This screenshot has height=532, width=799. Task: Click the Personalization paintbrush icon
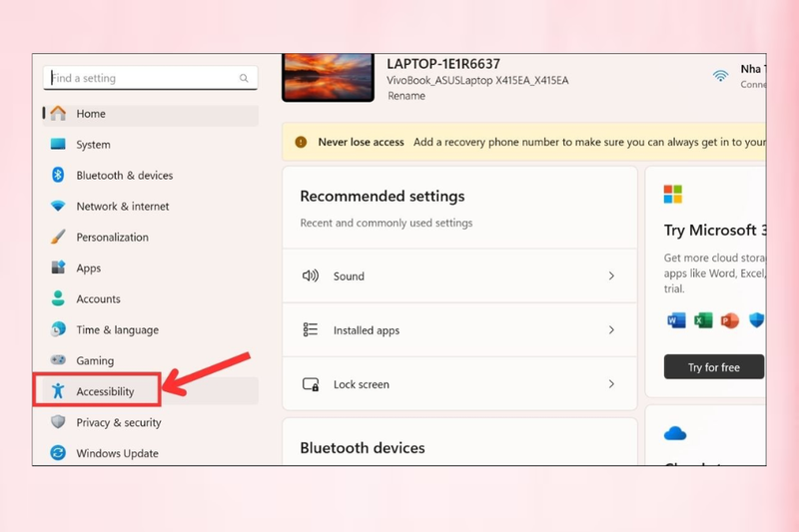point(58,237)
